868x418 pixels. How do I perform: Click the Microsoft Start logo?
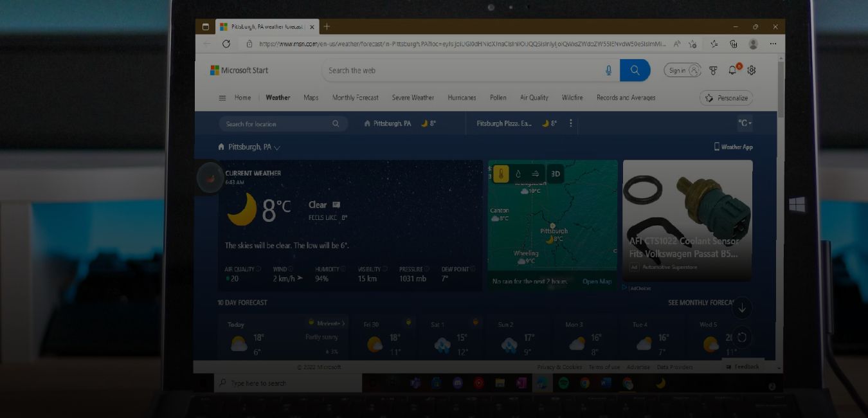[x=238, y=69]
